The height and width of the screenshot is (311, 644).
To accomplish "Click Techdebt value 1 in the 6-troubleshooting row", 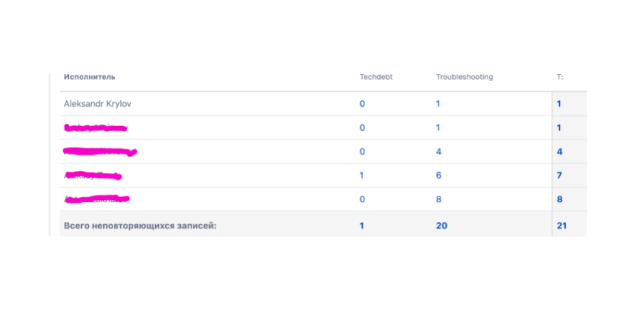I will click(362, 176).
